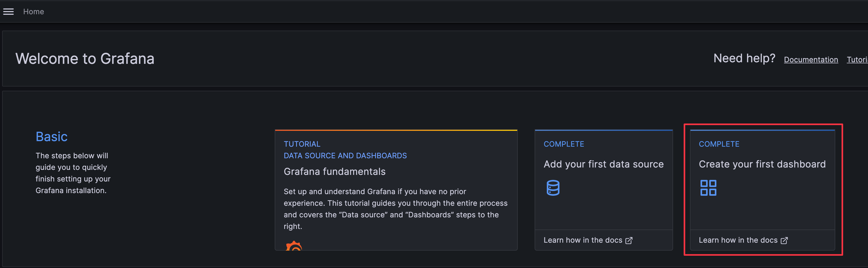Viewport: 868px width, 268px height.
Task: Click the Add your first data source title
Action: pos(604,164)
